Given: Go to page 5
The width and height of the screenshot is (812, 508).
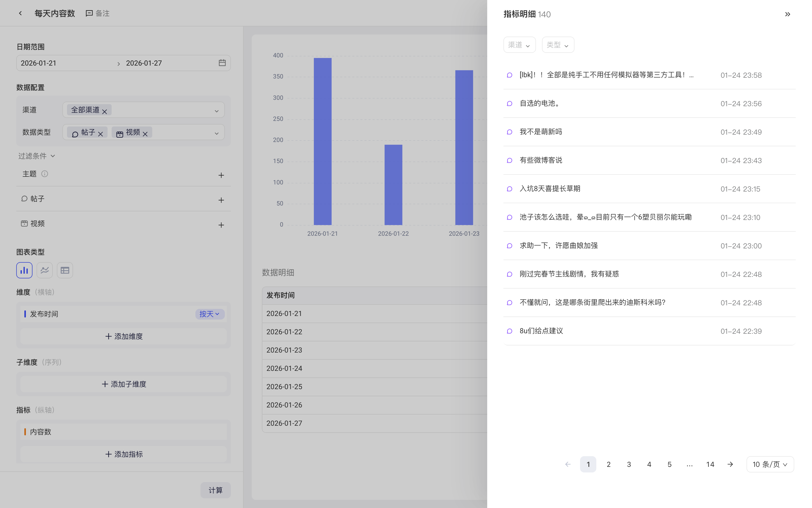Looking at the screenshot, I should [x=669, y=464].
